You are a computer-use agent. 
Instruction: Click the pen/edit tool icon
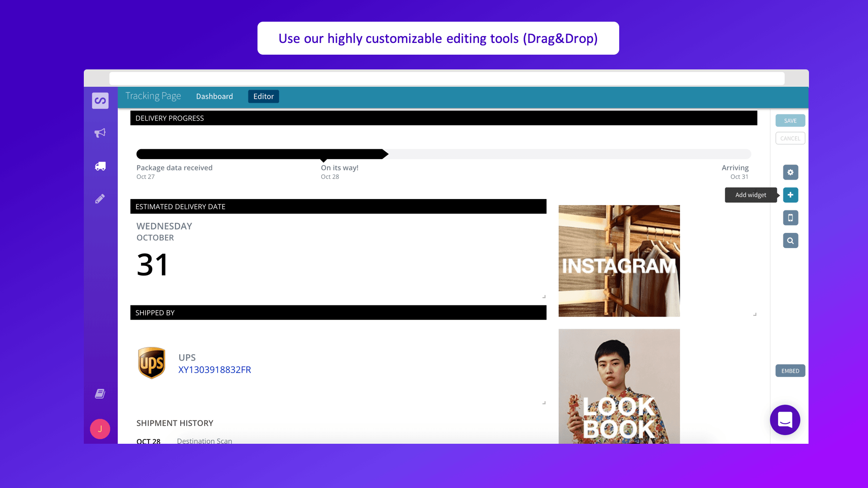pos(99,199)
